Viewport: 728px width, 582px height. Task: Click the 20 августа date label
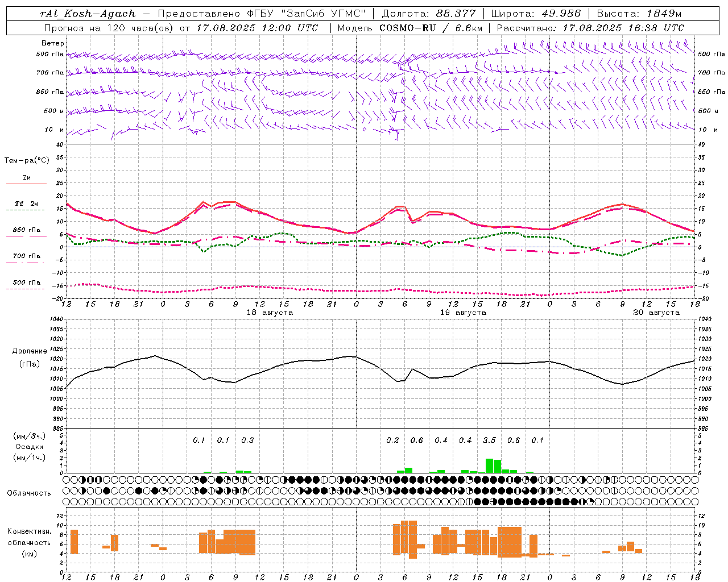point(656,313)
